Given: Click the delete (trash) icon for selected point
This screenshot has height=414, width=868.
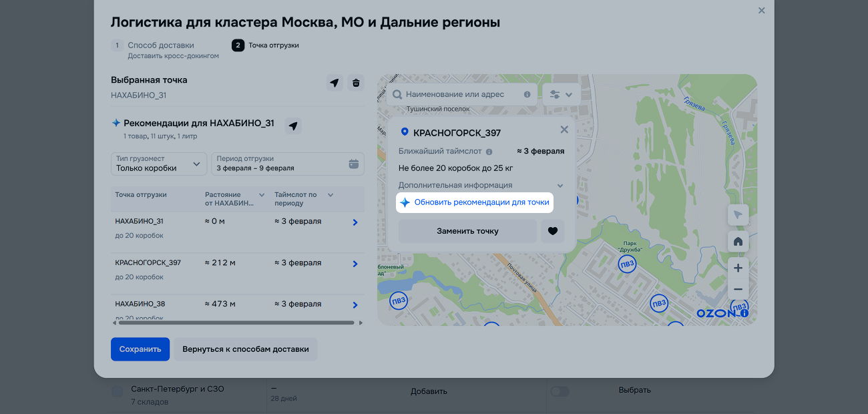Looking at the screenshot, I should [x=356, y=83].
